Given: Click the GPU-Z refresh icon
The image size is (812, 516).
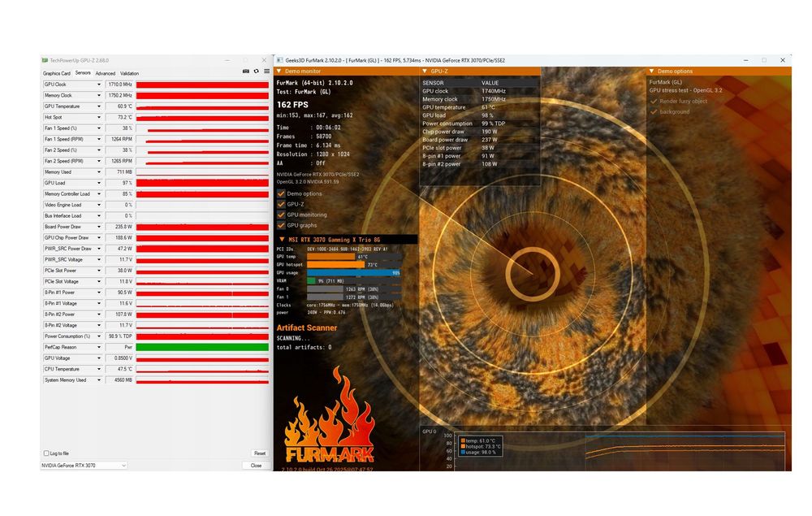Looking at the screenshot, I should pos(256,72).
